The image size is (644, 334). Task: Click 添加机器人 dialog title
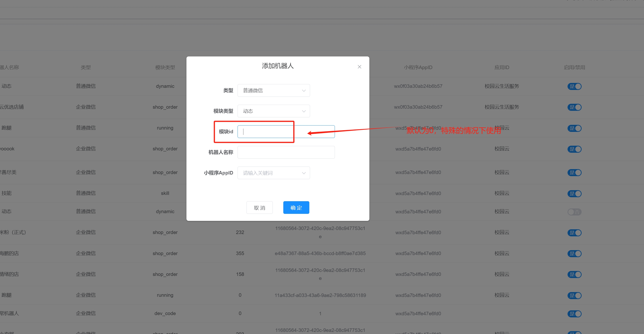(278, 66)
